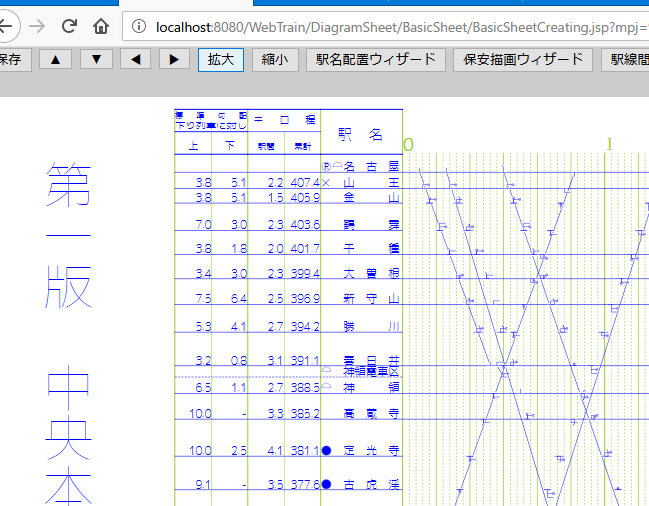Zoom in with the 拡大 button

click(220, 60)
